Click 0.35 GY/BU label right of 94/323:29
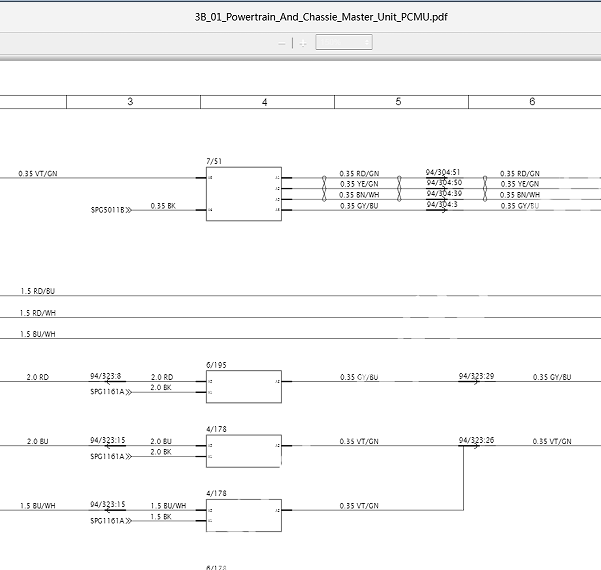The width and height of the screenshot is (601, 570). (552, 377)
